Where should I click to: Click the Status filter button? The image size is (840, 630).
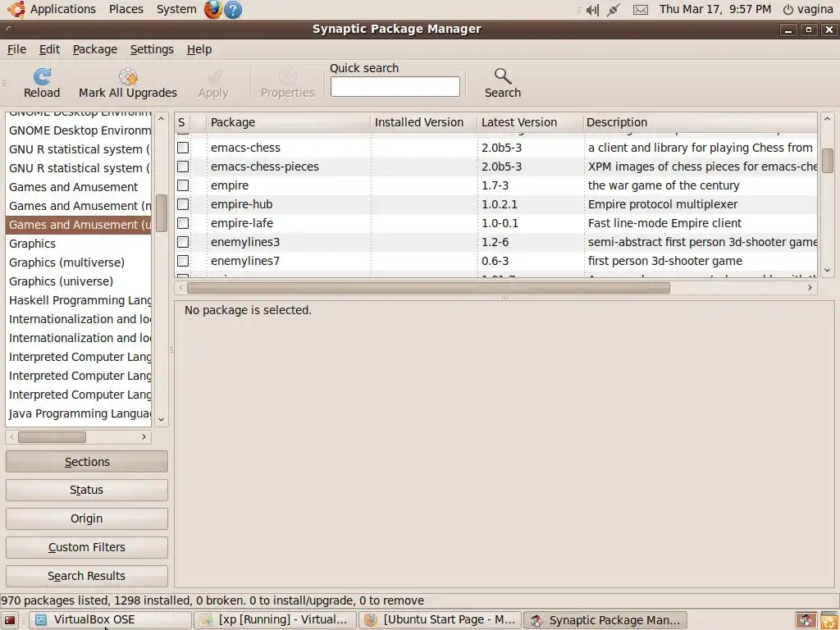point(87,491)
